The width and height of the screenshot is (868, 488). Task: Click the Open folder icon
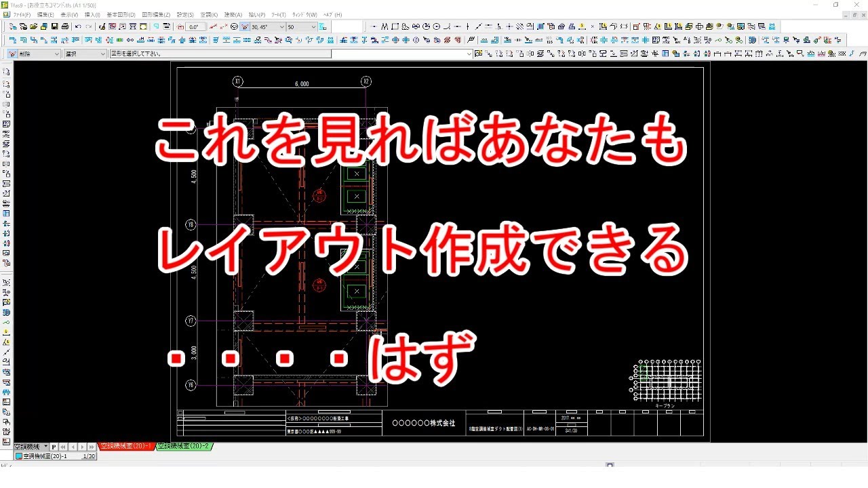pos(33,26)
